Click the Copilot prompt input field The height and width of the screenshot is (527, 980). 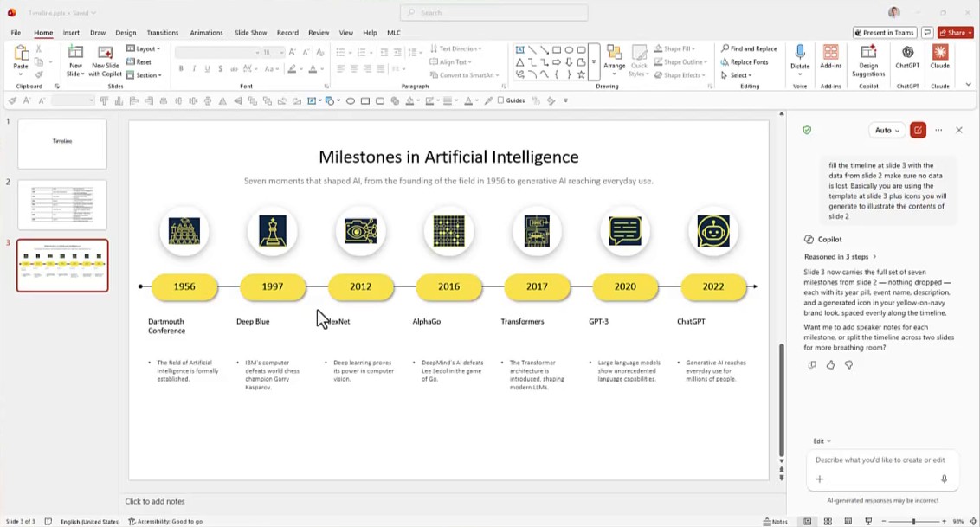click(881, 460)
